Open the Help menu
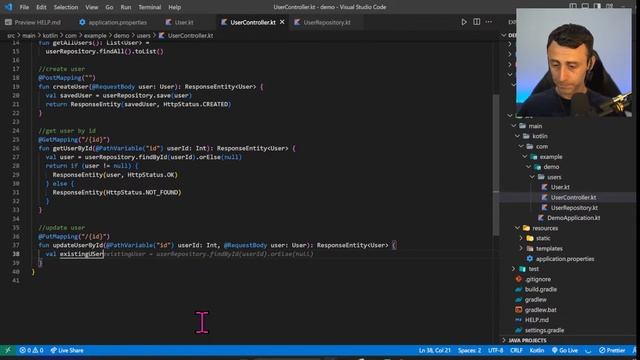The width and height of the screenshot is (640, 360). click(174, 7)
